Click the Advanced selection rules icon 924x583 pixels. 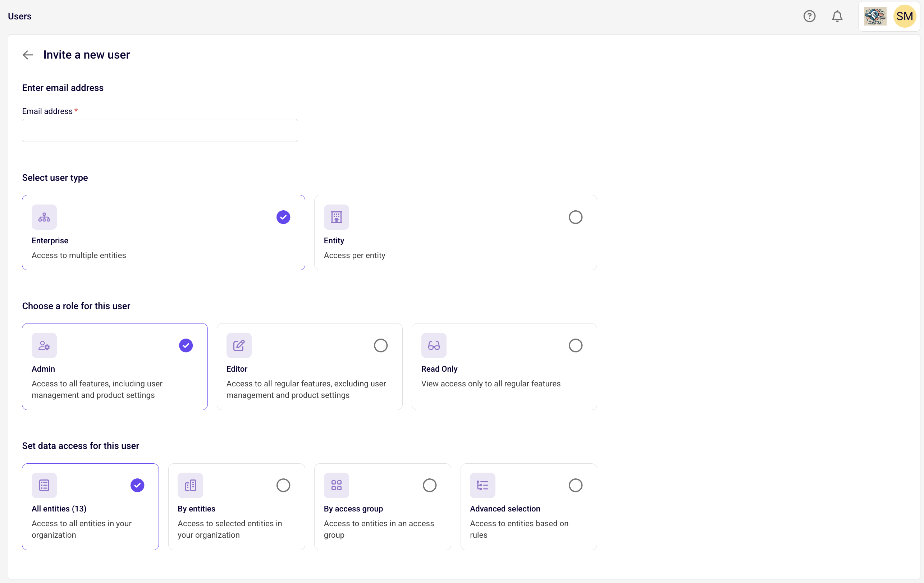[482, 485]
